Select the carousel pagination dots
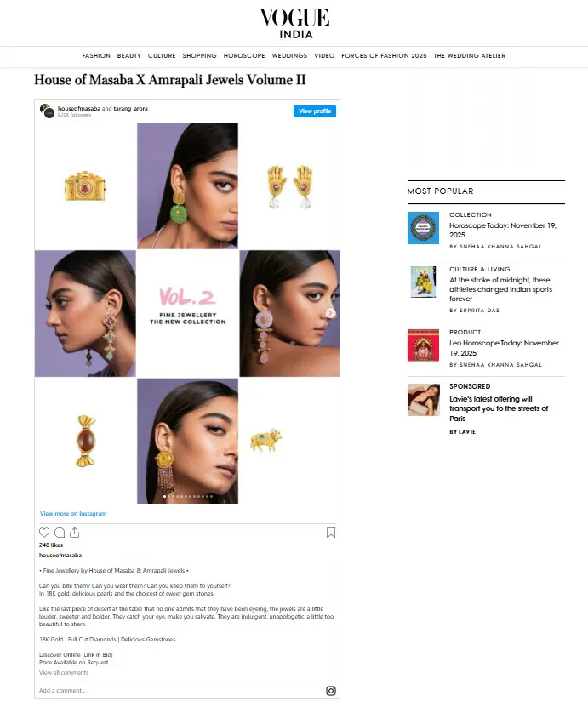Viewport: 588px width, 707px height. click(x=187, y=497)
